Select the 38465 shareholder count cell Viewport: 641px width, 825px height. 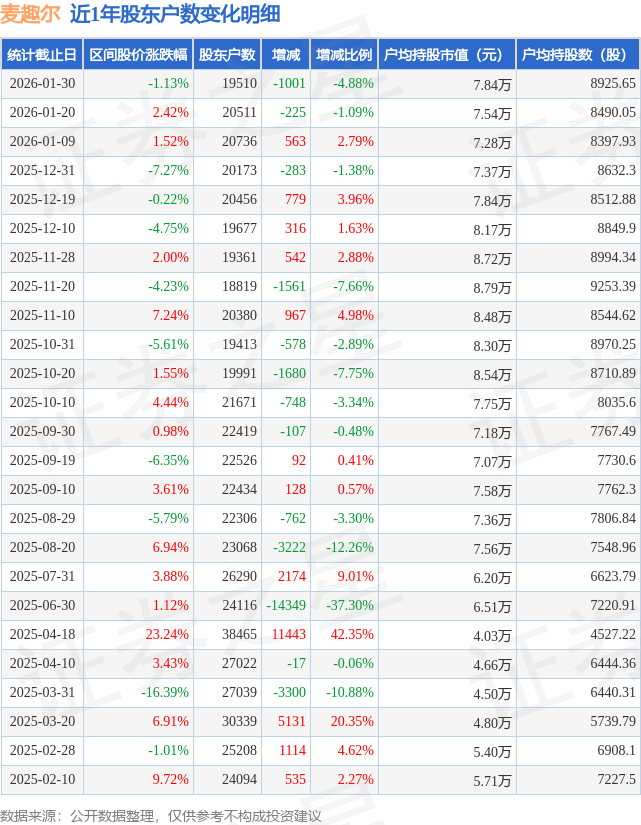(x=239, y=634)
